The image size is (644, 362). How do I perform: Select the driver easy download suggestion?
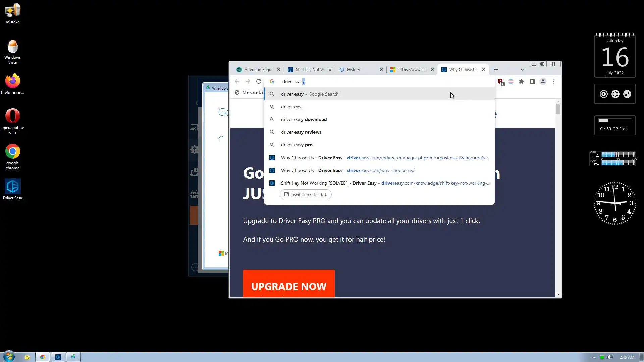point(304,119)
